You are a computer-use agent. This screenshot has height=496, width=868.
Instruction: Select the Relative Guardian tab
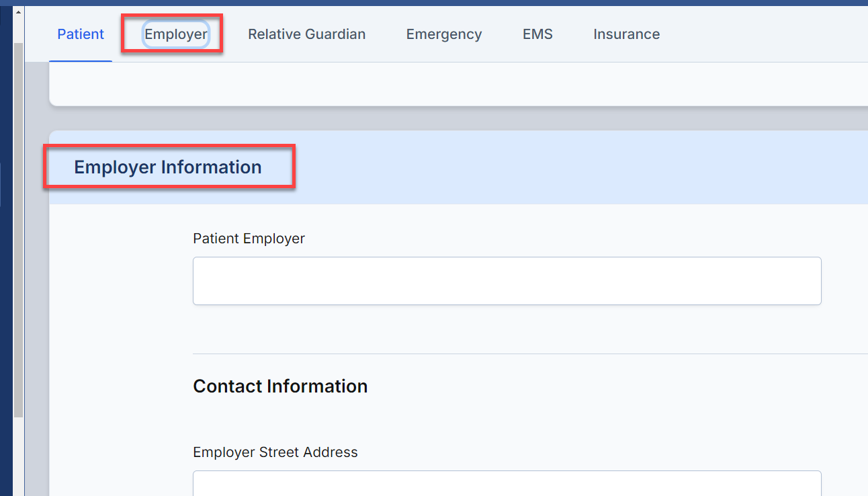click(x=306, y=34)
